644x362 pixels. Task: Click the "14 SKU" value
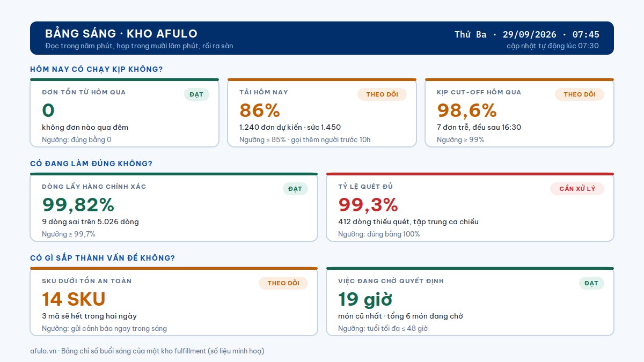[74, 299]
